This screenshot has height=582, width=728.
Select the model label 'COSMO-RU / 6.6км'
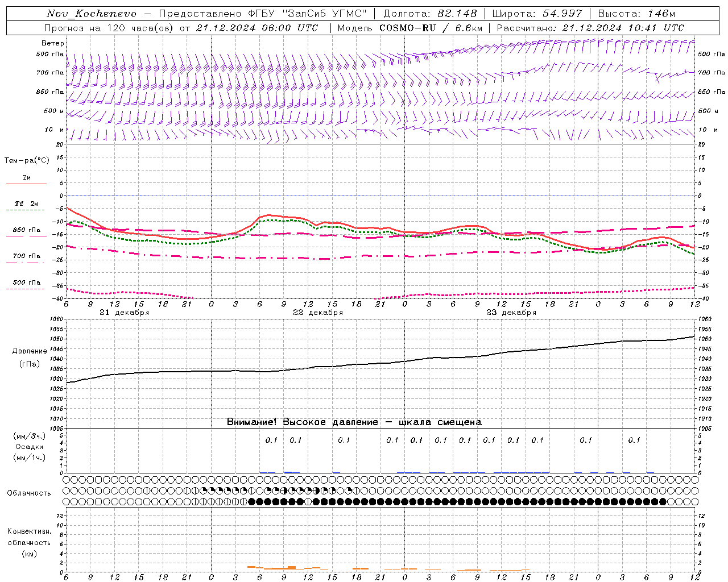(431, 28)
